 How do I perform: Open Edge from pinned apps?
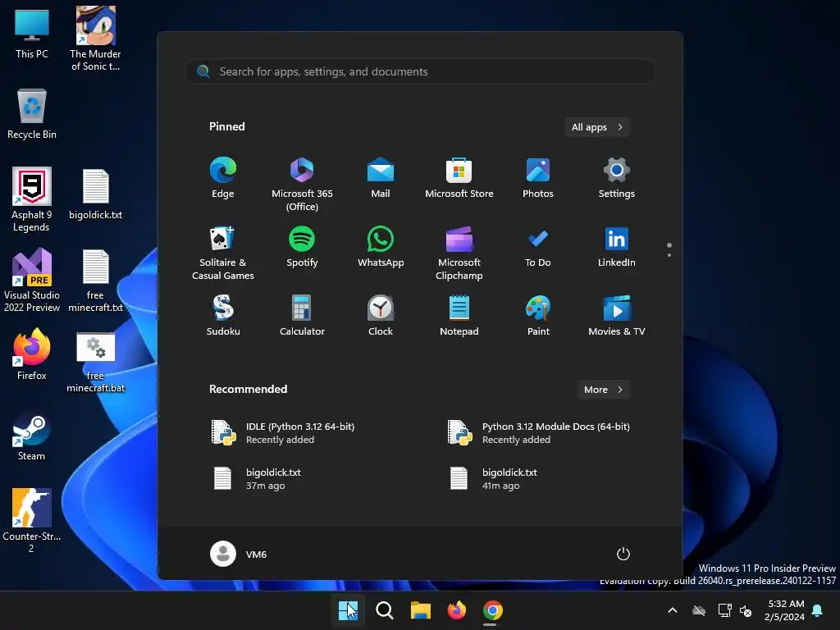coord(223,178)
